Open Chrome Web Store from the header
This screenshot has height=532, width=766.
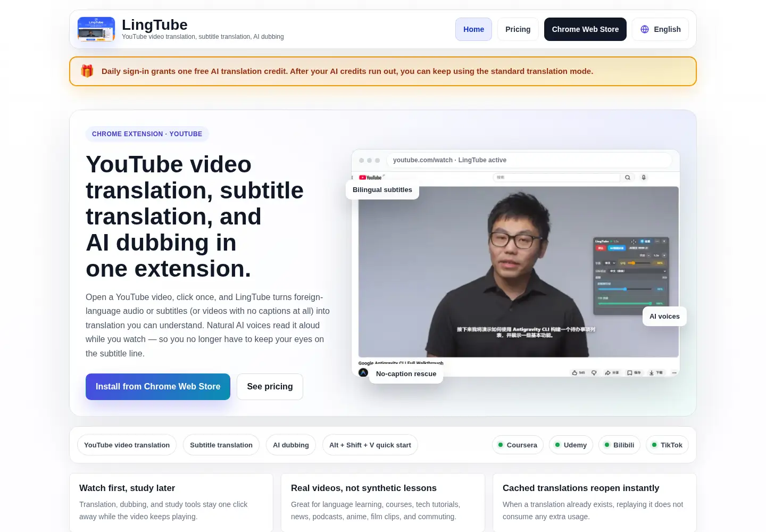pyautogui.click(x=585, y=29)
